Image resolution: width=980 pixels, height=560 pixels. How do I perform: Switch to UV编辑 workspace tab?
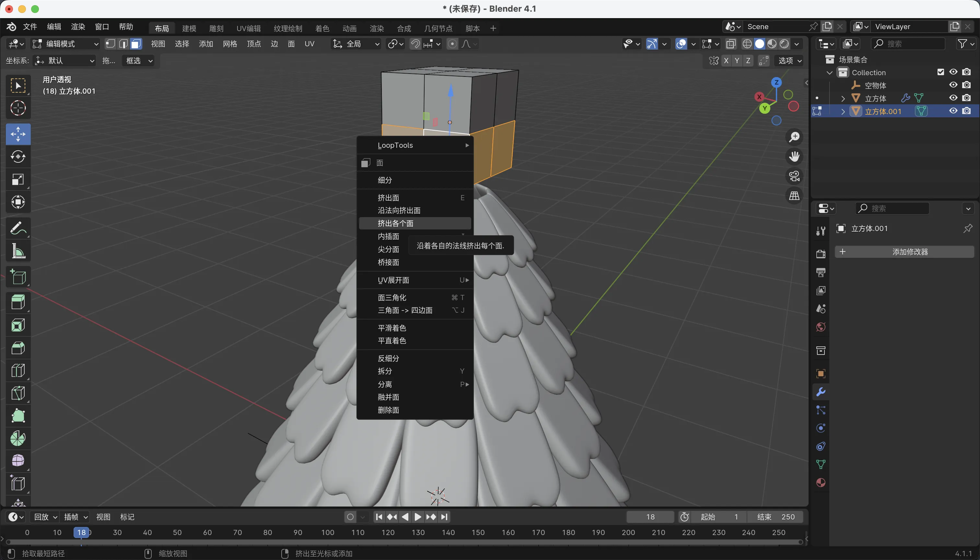[x=249, y=29]
